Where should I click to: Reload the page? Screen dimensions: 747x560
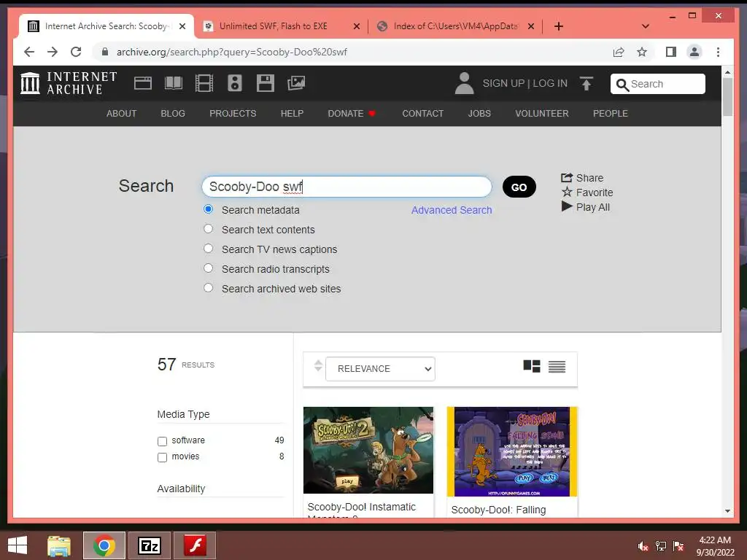coord(76,52)
